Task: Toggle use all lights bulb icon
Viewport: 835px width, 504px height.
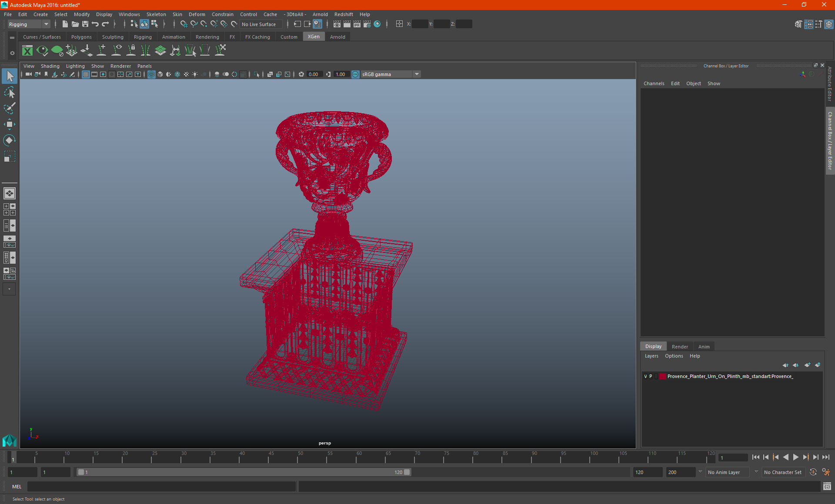Action: tap(195, 74)
